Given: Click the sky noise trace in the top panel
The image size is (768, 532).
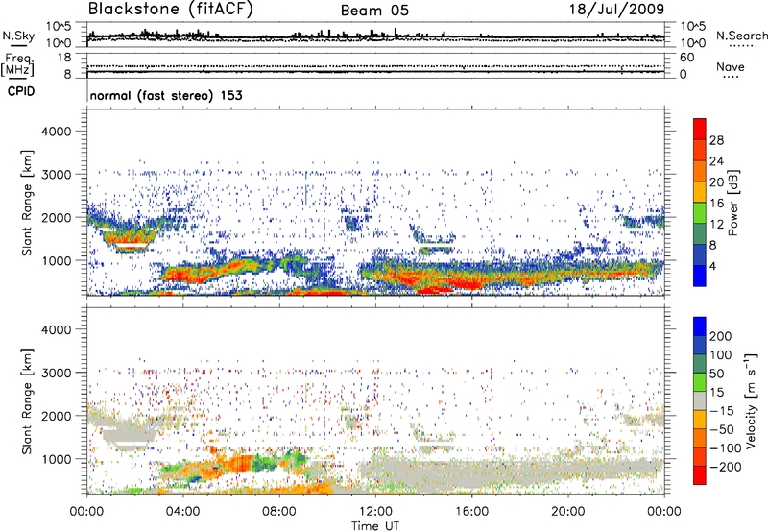Looking at the screenshot, I should [x=375, y=37].
